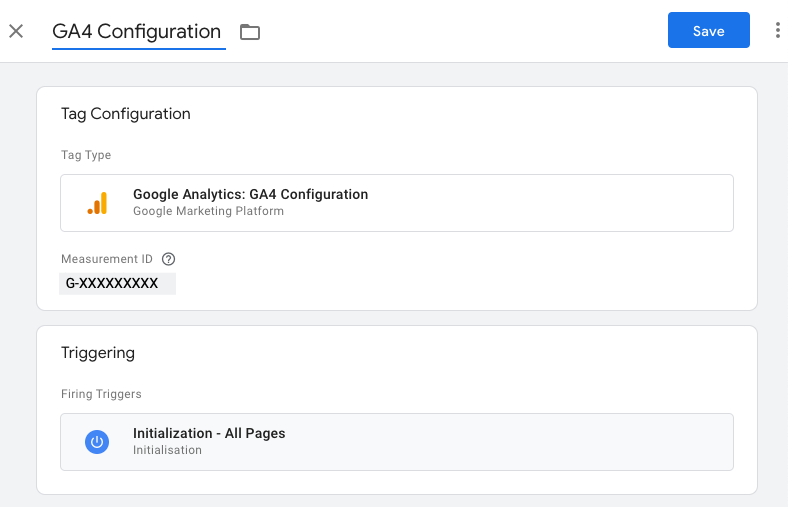Edit the tag name field 'GA4 Configuration'
This screenshot has height=507, width=788.
[x=137, y=32]
